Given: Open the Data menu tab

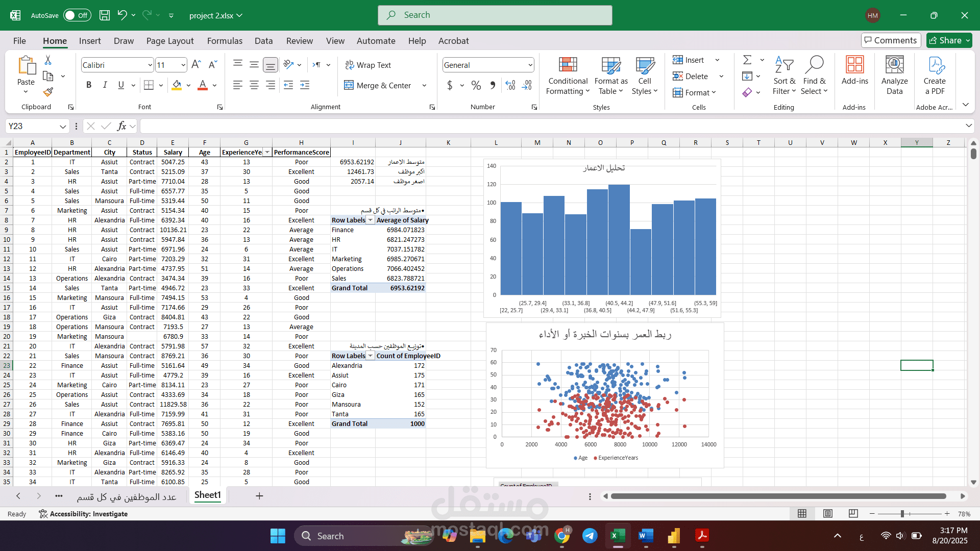Looking at the screenshot, I should click(x=263, y=41).
